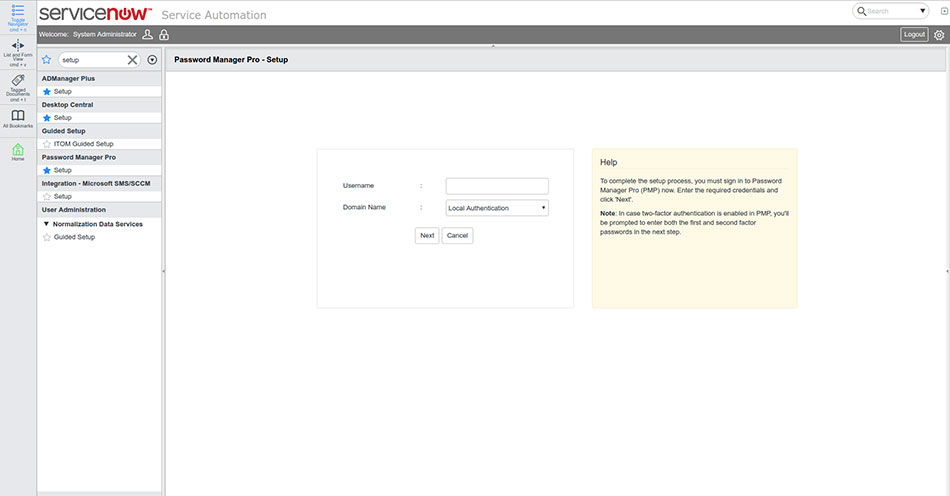Click the Username input field
The width and height of the screenshot is (950, 496).
(497, 186)
